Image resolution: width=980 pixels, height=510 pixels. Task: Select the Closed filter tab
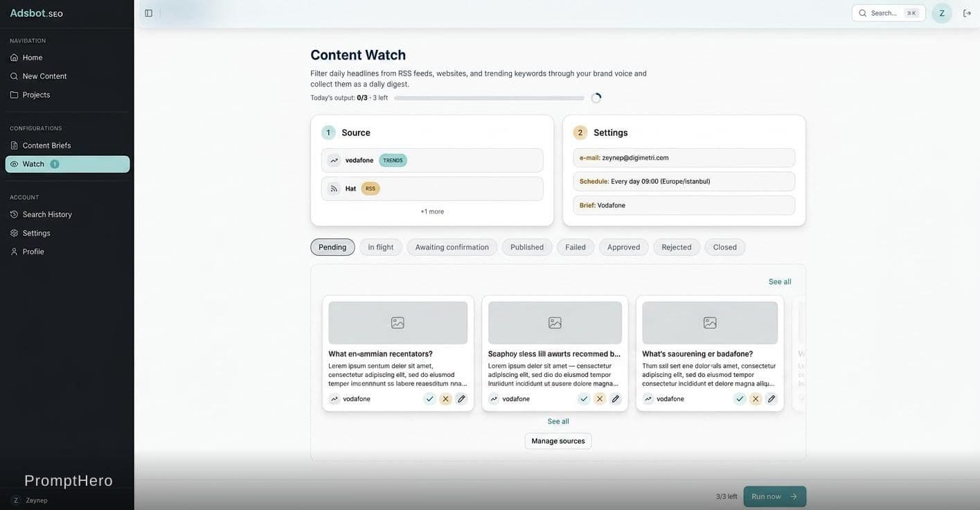(x=725, y=247)
